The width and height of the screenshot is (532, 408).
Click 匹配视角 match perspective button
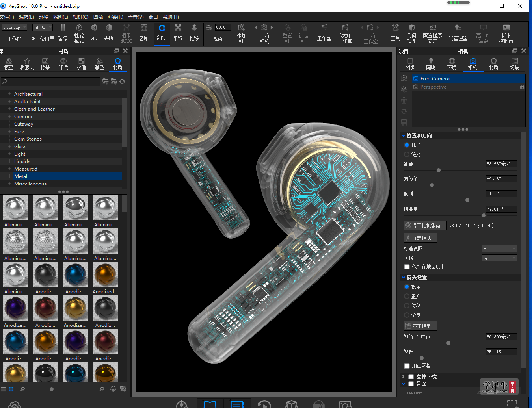point(420,326)
